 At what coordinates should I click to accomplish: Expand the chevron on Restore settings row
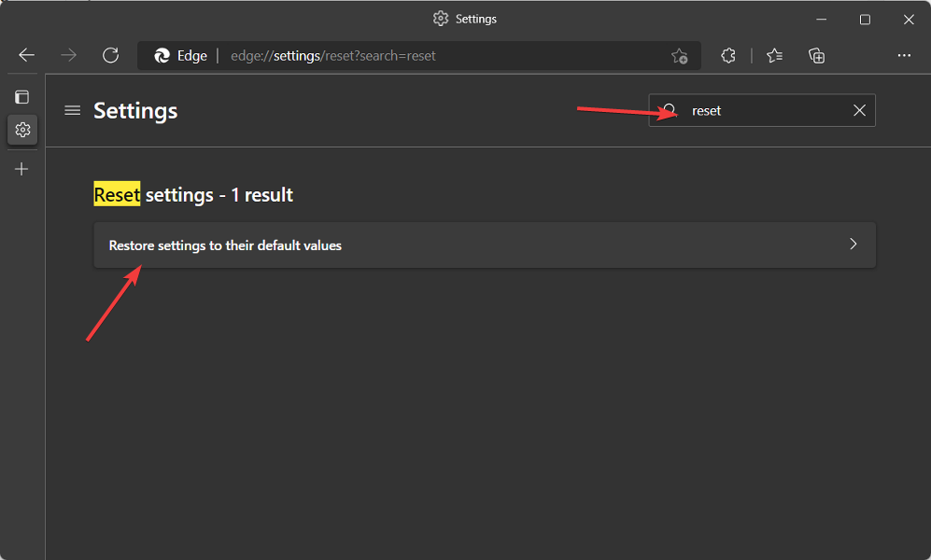pyautogui.click(x=853, y=244)
